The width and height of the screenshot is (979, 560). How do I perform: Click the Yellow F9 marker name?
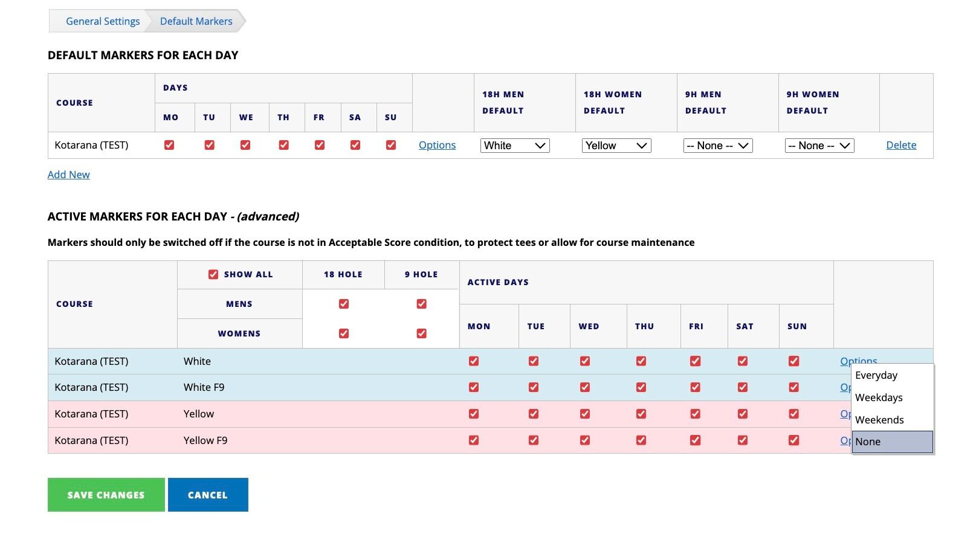point(205,440)
